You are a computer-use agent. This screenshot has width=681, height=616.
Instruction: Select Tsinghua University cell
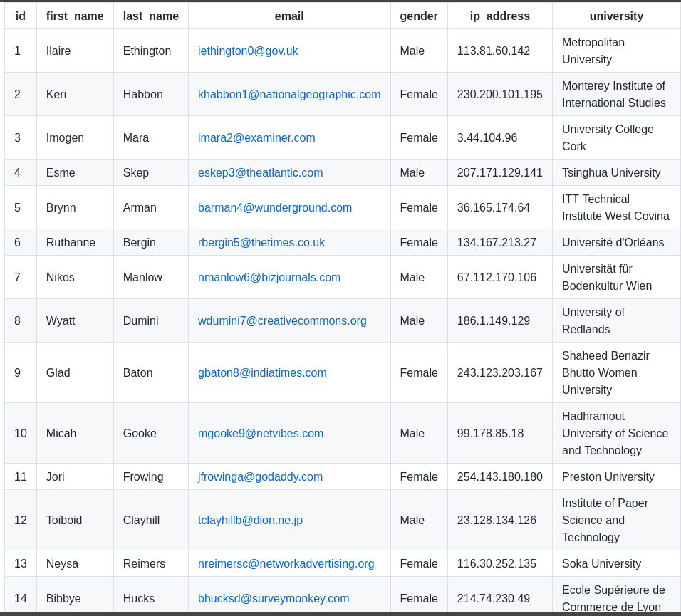point(616,172)
